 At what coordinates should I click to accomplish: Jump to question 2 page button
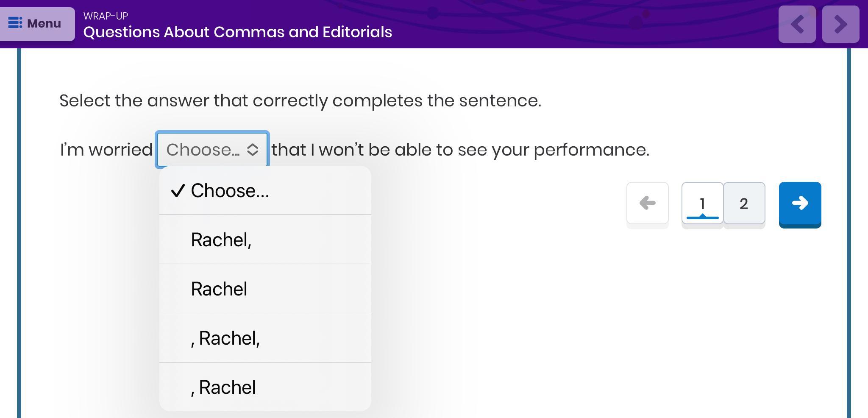(744, 203)
